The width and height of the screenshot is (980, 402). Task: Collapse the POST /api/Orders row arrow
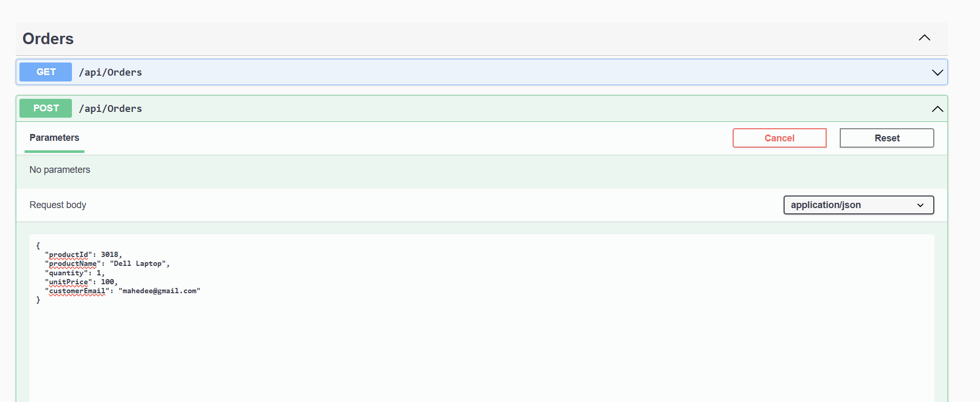937,109
